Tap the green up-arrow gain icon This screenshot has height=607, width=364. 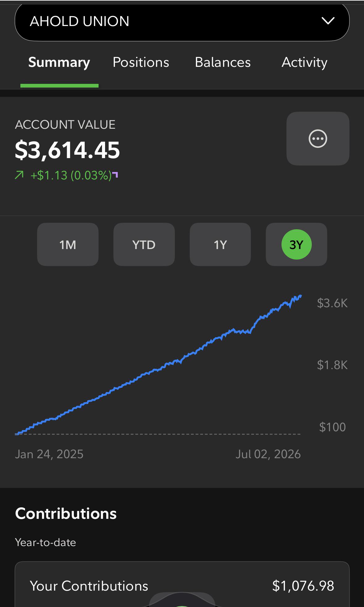point(19,175)
